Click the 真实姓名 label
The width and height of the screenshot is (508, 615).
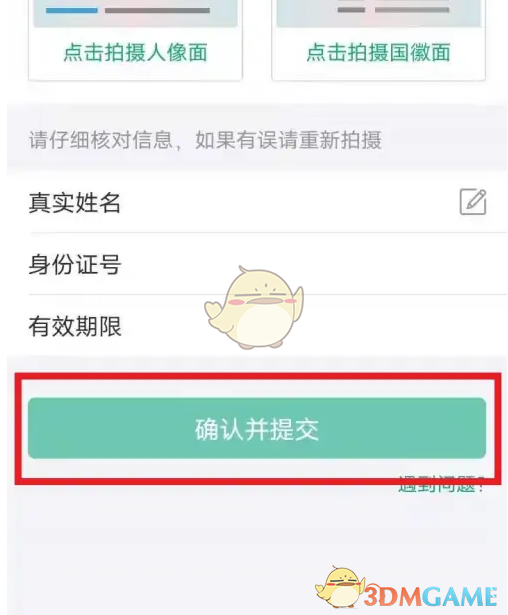click(75, 203)
